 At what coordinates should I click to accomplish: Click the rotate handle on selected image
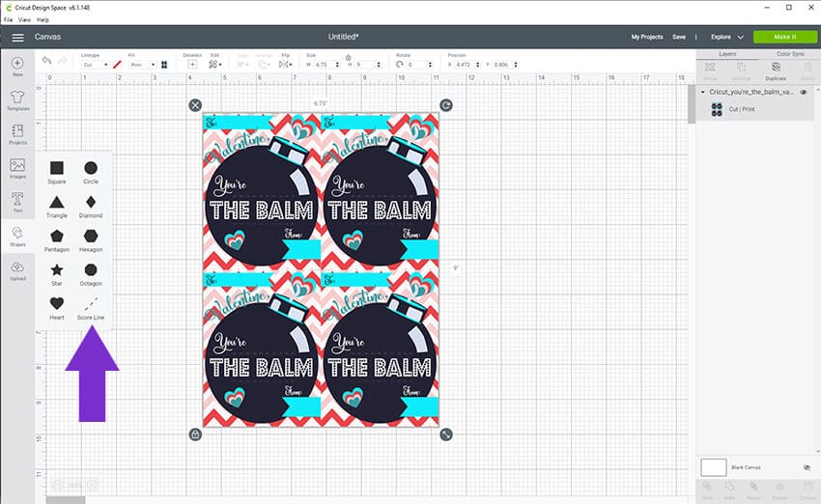(445, 105)
